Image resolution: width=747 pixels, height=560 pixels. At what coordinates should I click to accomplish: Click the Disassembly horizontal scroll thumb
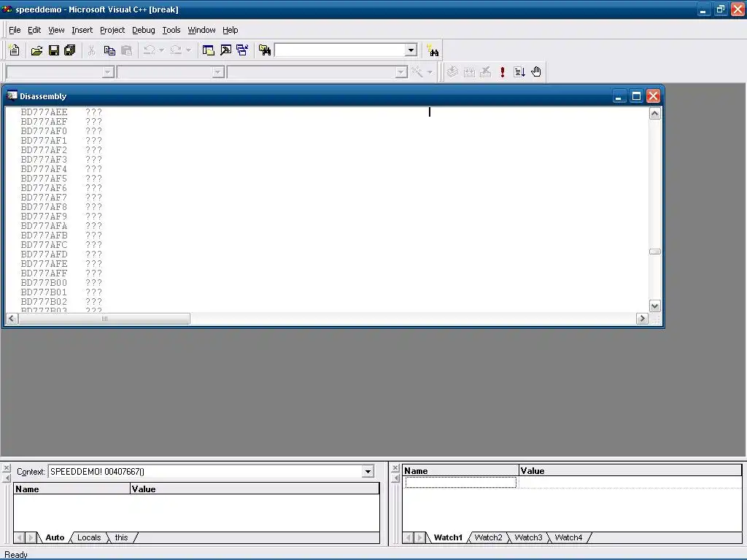pos(104,319)
